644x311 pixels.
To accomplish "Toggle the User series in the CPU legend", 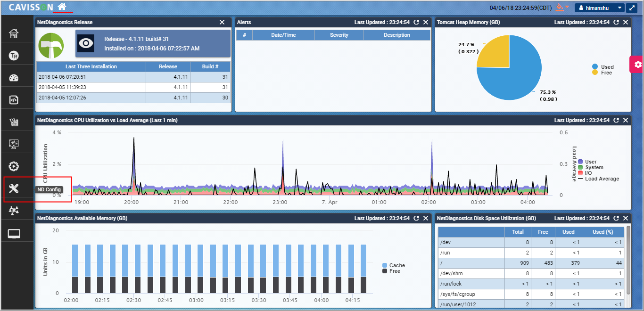I will (x=587, y=162).
